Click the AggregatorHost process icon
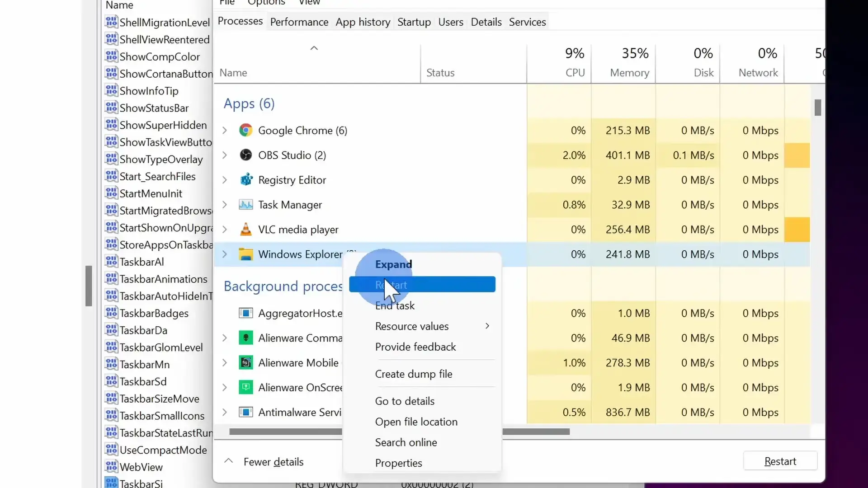 coord(245,313)
